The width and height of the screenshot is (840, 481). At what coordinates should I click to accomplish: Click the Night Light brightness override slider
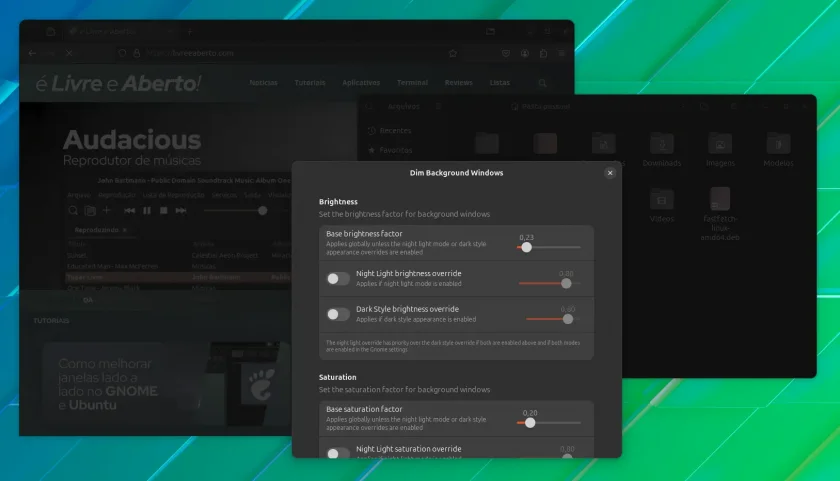550,283
